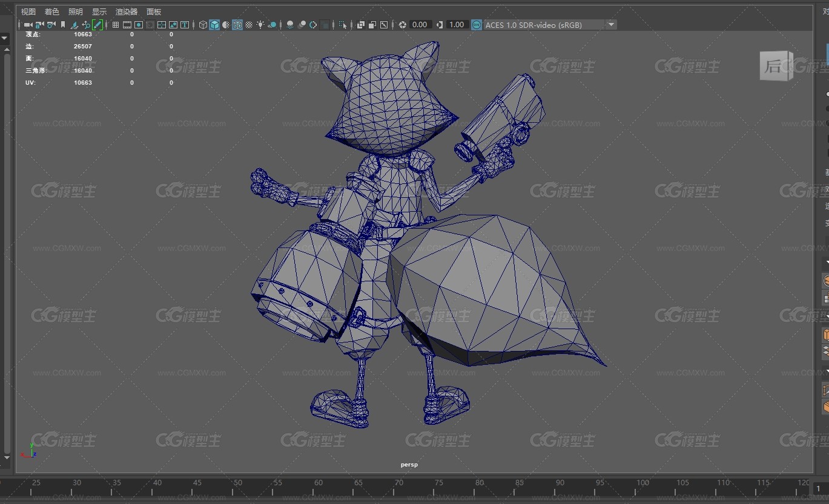829x504 pixels.
Task: Open the 照明 (Lighting) panel menu
Action: point(76,11)
